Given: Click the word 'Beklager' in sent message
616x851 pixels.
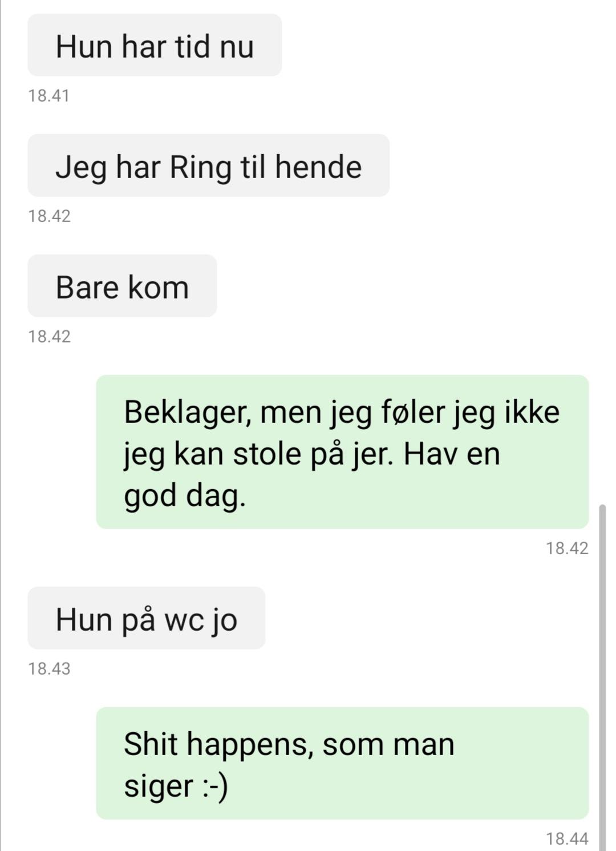Looking at the screenshot, I should (x=185, y=413).
